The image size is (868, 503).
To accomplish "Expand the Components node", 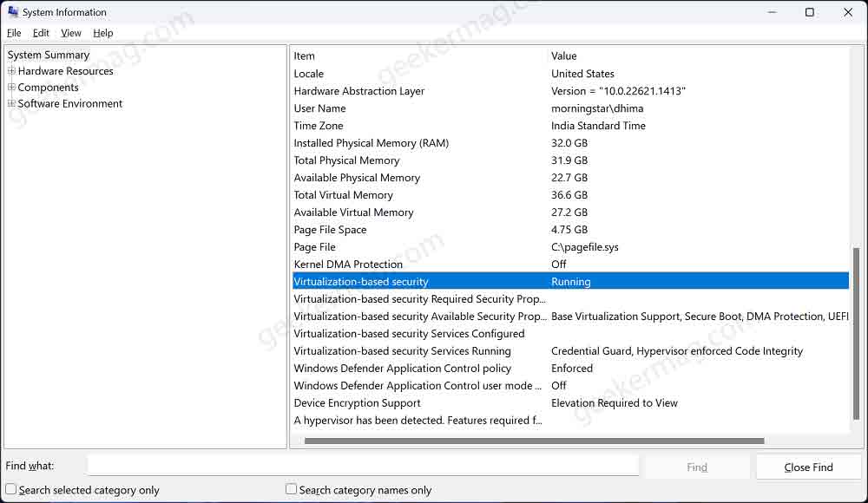I will click(x=11, y=87).
